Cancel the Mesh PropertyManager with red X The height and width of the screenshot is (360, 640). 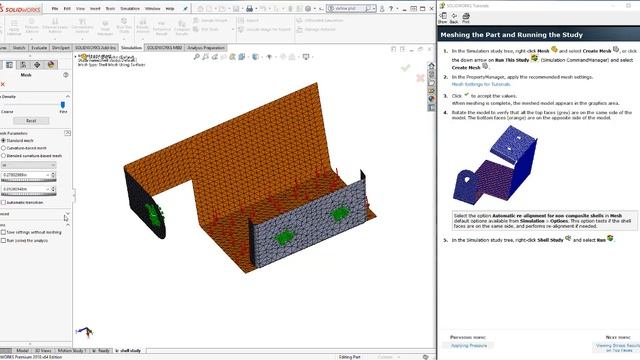[x=2, y=84]
